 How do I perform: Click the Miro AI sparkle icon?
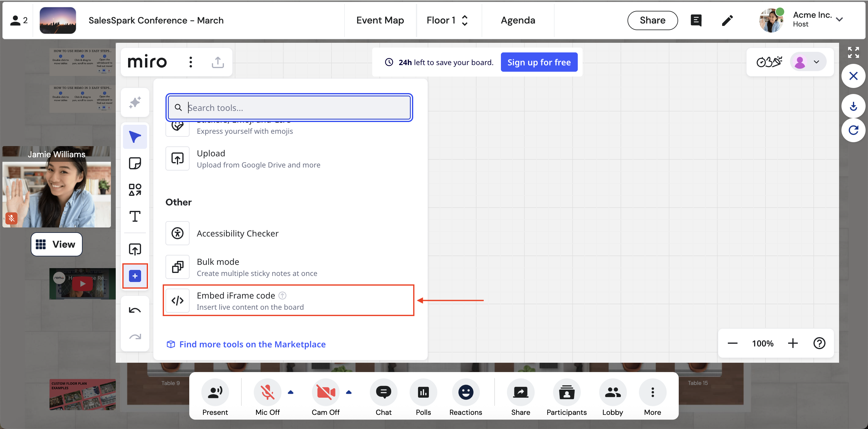(135, 102)
